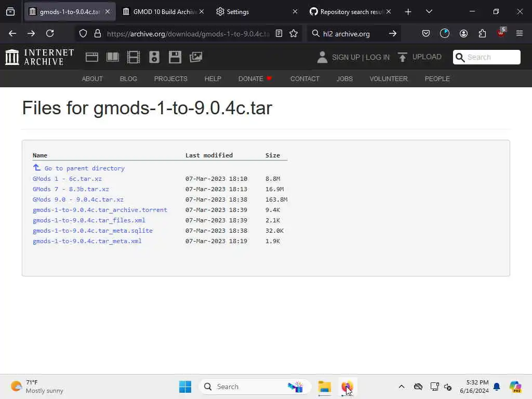Screen dimensions: 532x399
Task: Submit the search bar go arrow
Action: click(393, 33)
